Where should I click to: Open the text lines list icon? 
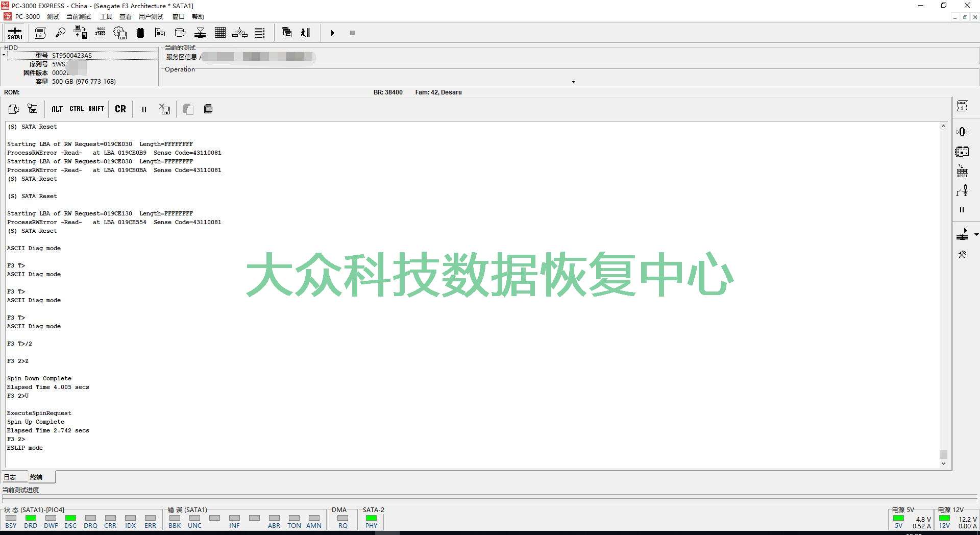tap(260, 33)
